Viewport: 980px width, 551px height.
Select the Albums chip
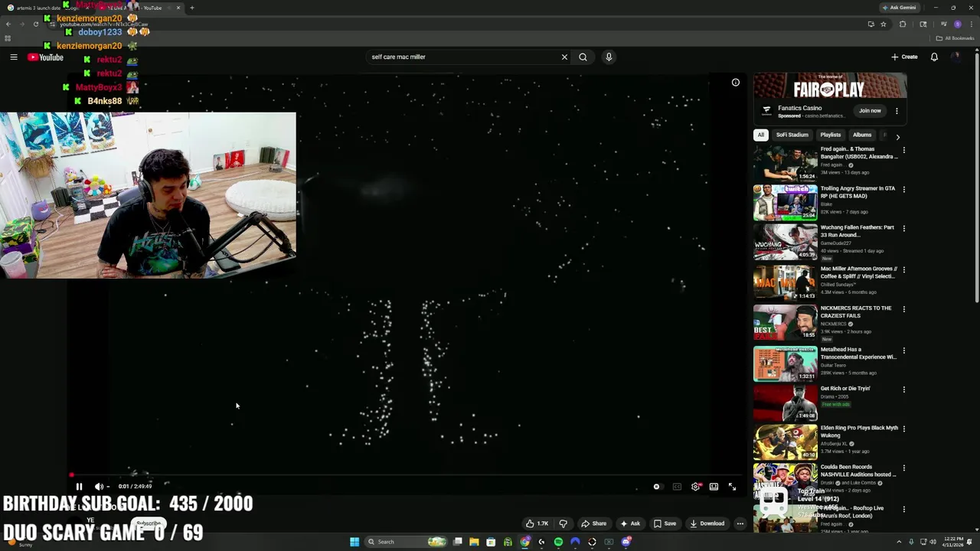(x=862, y=135)
